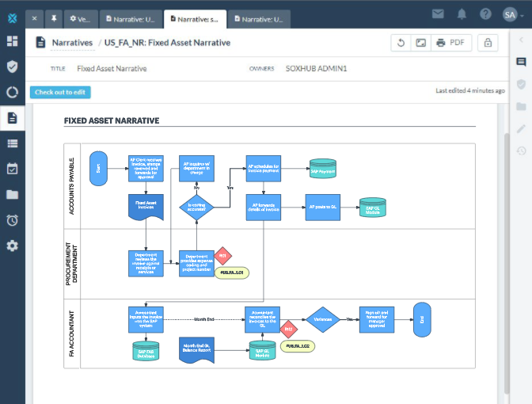The width and height of the screenshot is (532, 404).
Task: Toggle fullscreen view button
Action: point(421,43)
